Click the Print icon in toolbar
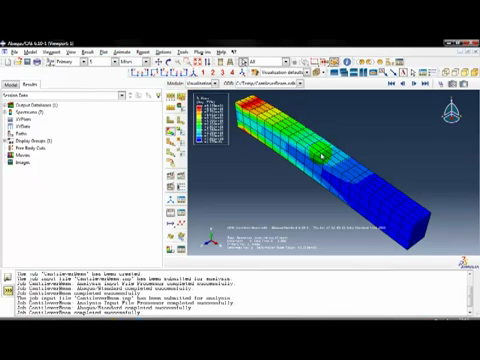The height and width of the screenshot is (360, 480). [37, 62]
